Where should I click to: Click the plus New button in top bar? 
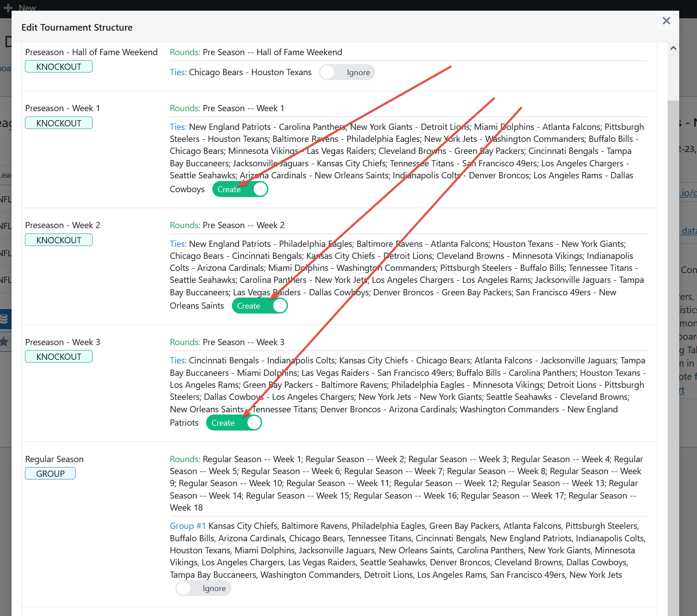click(20, 8)
